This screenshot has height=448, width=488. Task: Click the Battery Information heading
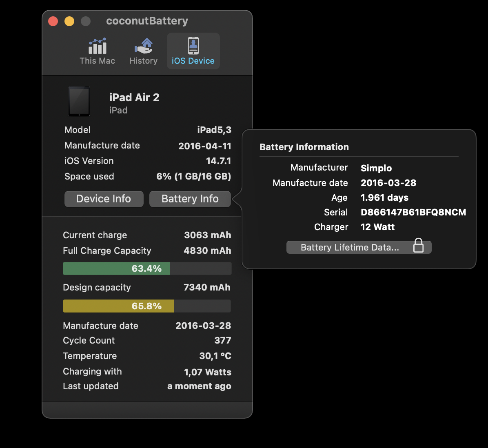[x=304, y=147]
